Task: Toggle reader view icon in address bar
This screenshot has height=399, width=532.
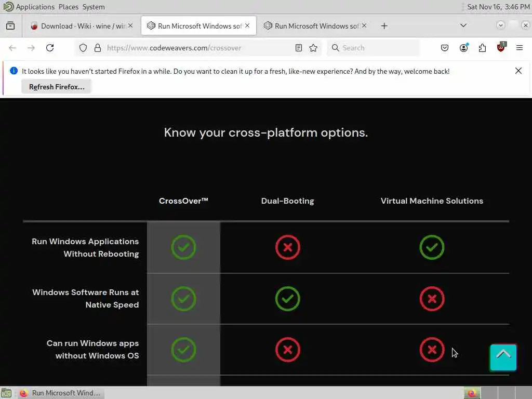Action: (299, 48)
